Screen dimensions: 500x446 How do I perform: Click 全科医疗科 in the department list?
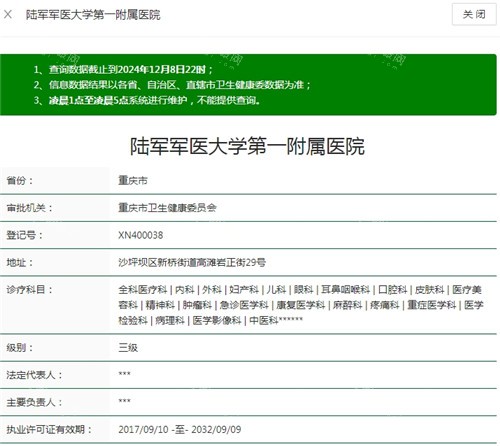[x=143, y=290]
